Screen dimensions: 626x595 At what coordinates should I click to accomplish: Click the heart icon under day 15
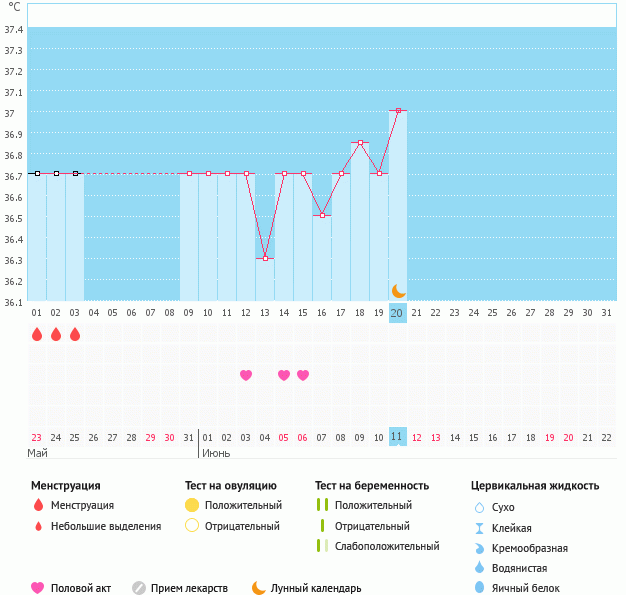click(x=303, y=375)
